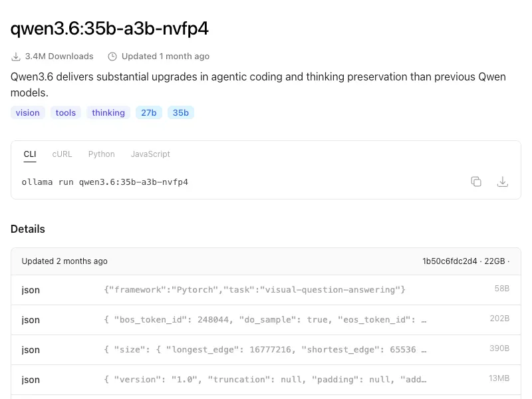Open the JavaScript tab

150,154
